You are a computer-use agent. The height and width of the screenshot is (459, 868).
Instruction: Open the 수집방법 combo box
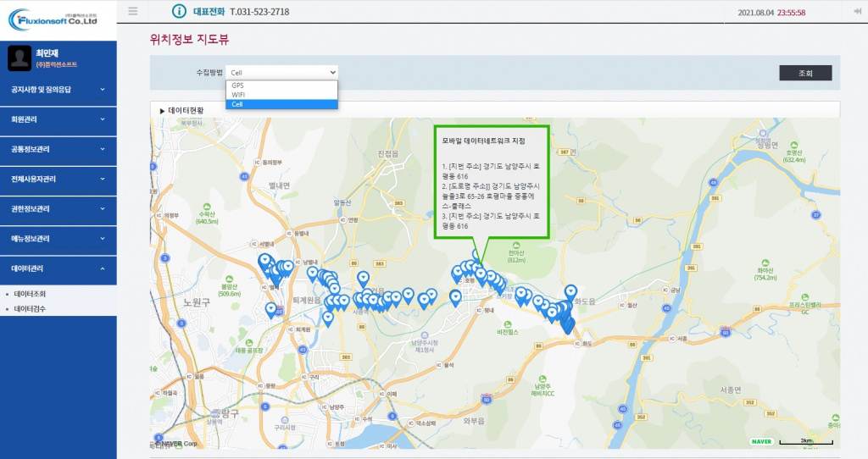[x=281, y=73]
